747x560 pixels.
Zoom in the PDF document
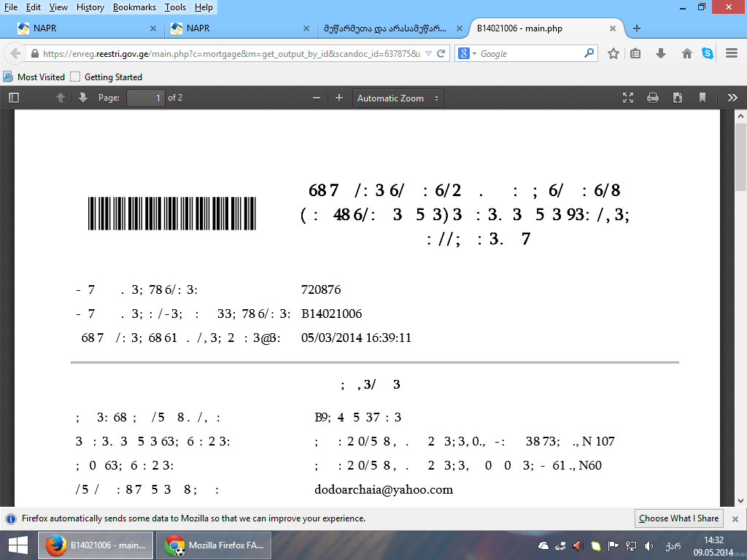(x=339, y=98)
